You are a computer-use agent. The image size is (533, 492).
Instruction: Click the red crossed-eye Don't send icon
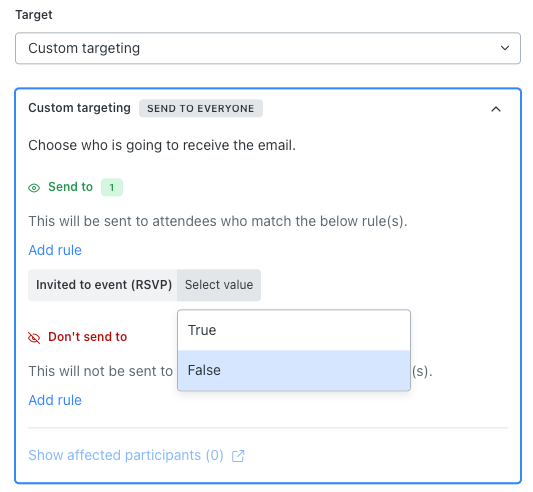coord(34,338)
